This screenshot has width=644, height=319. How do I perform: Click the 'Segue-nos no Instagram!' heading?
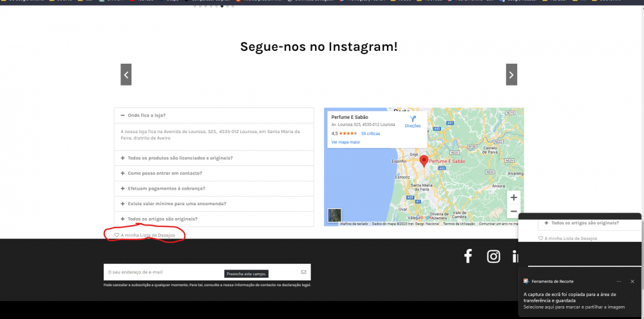point(319,46)
